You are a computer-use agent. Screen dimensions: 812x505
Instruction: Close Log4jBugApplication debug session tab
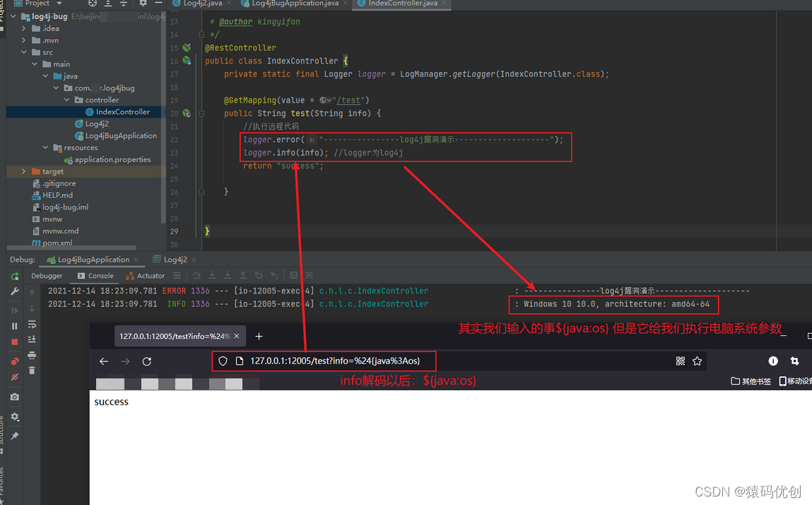click(136, 260)
